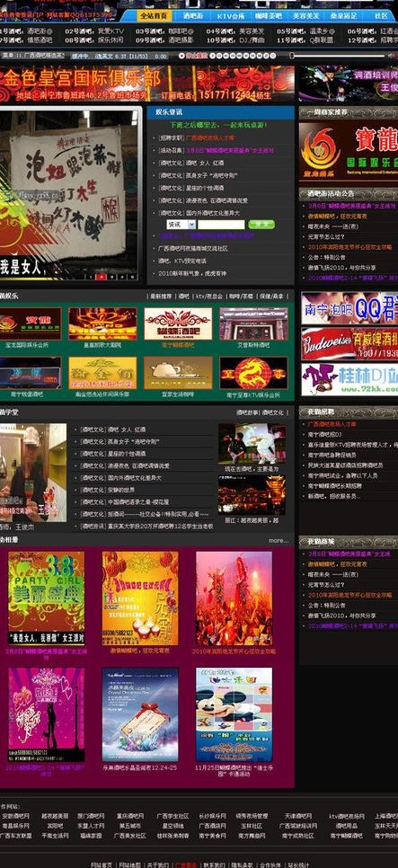
Task: Open the 全站首页 nav tab
Action: tap(154, 16)
